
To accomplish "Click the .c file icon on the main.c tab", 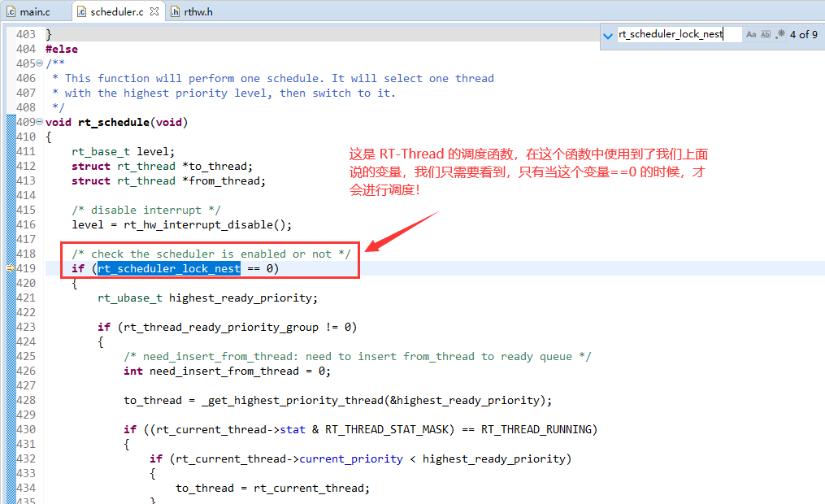I will [10, 11].
